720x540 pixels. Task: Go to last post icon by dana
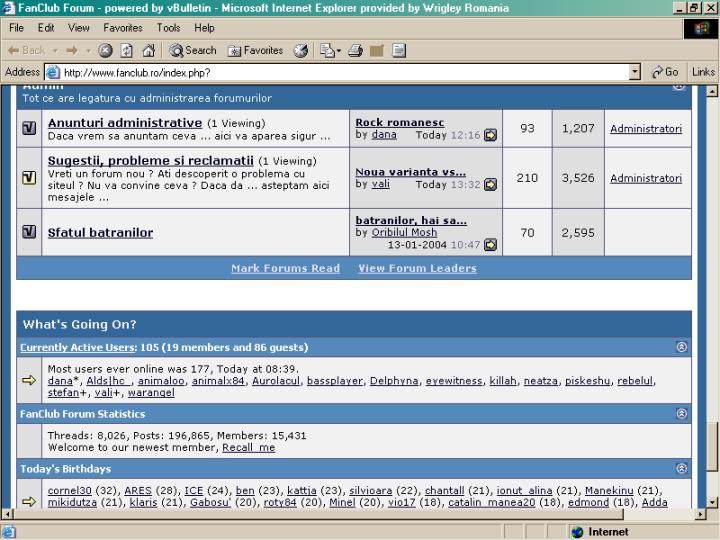pyautogui.click(x=490, y=135)
